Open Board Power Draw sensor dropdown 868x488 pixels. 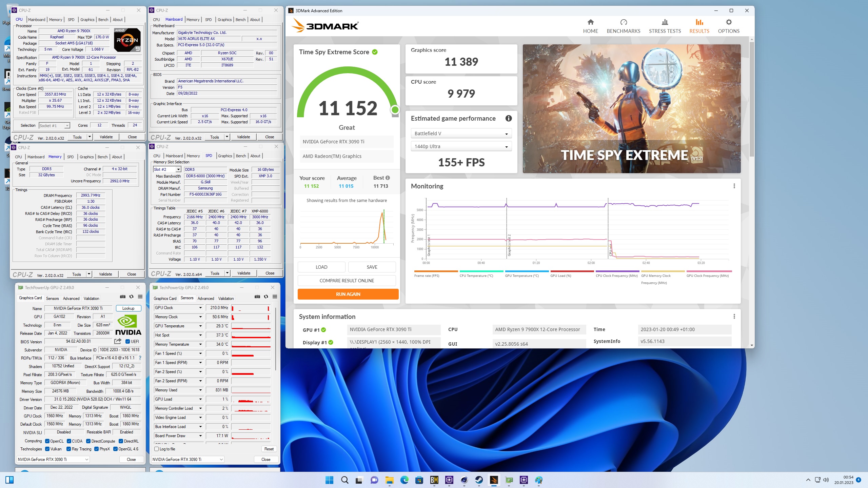(200, 436)
